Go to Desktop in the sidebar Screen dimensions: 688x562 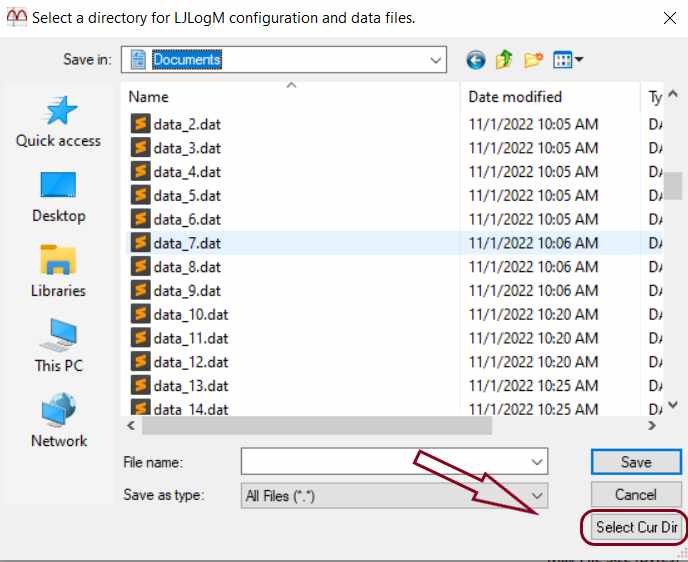pyautogui.click(x=58, y=197)
